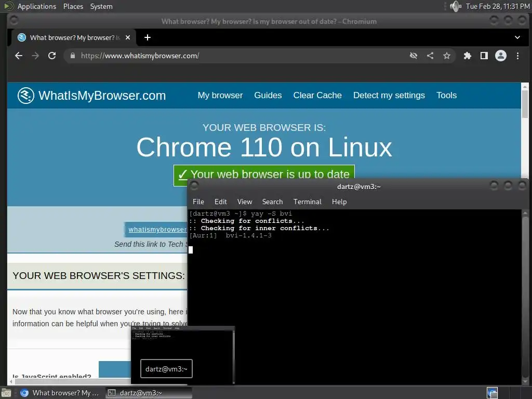Open a new tab with plus button
Viewport: 532px width, 399px height.
[x=147, y=37]
